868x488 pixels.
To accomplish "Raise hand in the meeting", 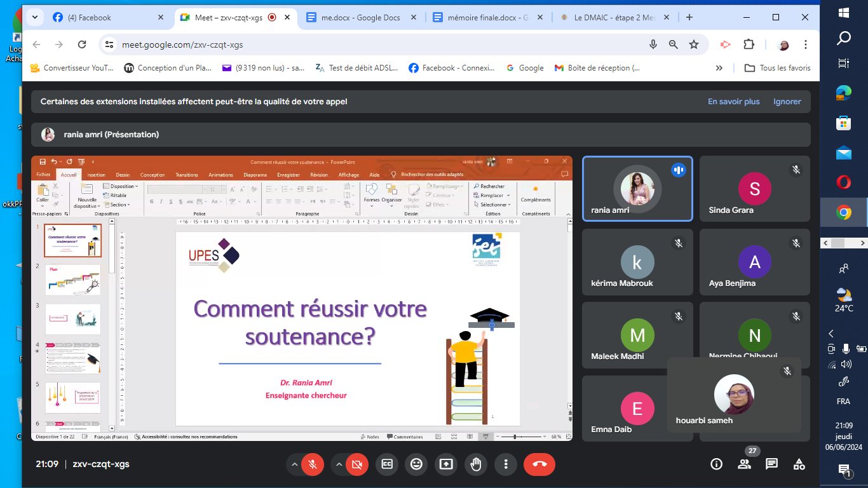I will 476,464.
